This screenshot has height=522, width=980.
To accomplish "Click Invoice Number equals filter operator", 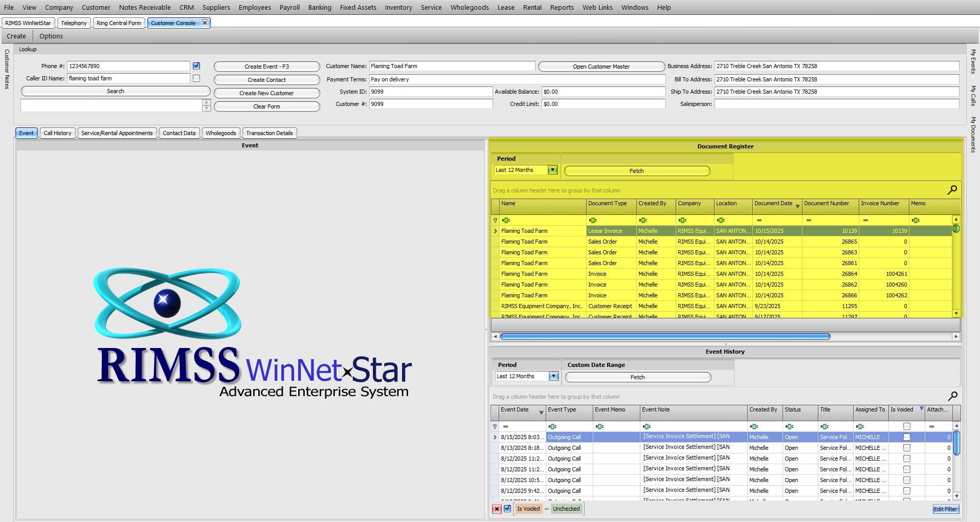I will pyautogui.click(x=865, y=220).
